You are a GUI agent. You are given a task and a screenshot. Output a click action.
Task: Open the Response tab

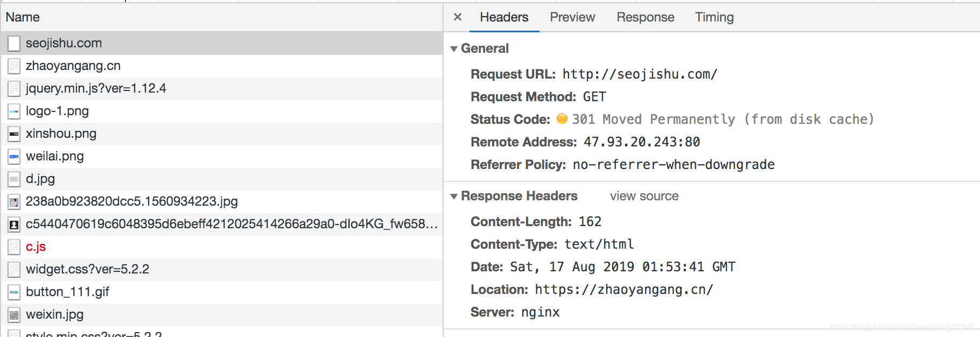tap(645, 17)
